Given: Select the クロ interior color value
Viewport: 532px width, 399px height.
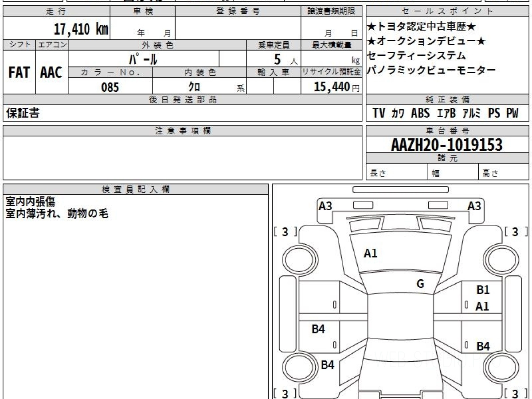Looking at the screenshot, I should [x=194, y=87].
